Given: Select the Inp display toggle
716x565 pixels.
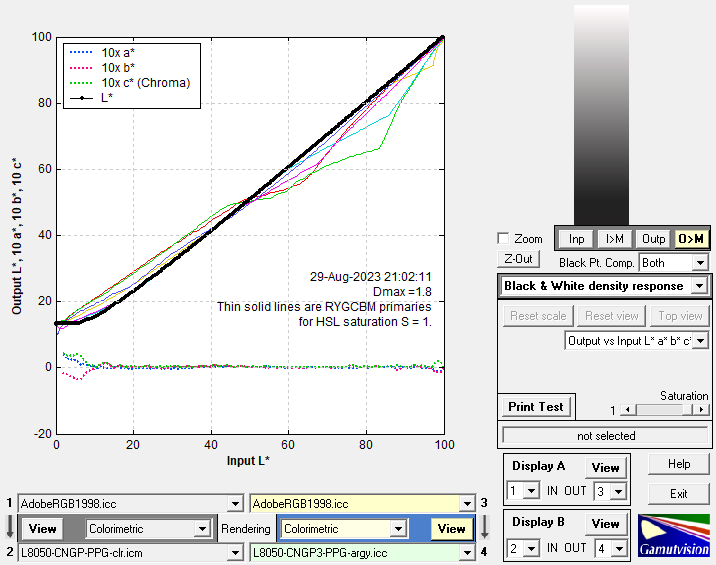Looking at the screenshot, I should (x=576, y=239).
